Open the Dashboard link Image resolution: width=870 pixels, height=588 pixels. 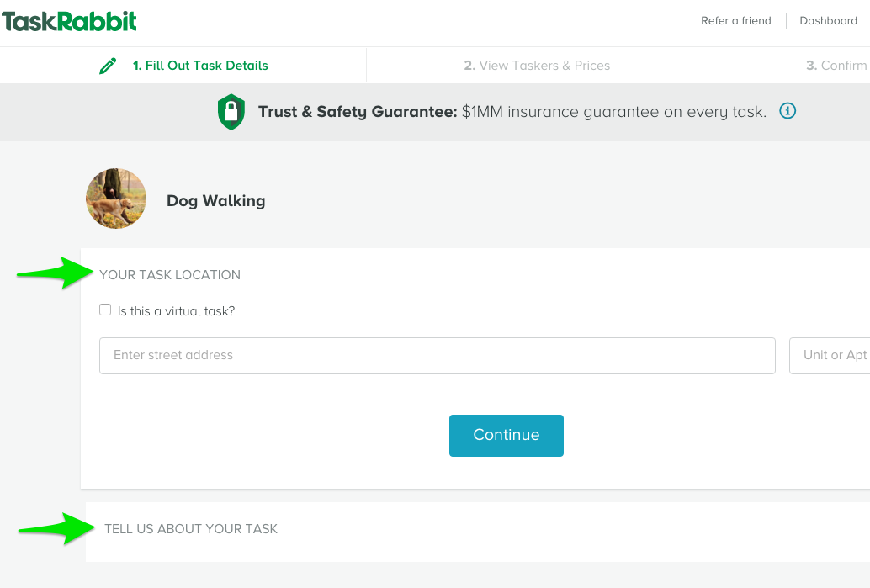tap(828, 20)
